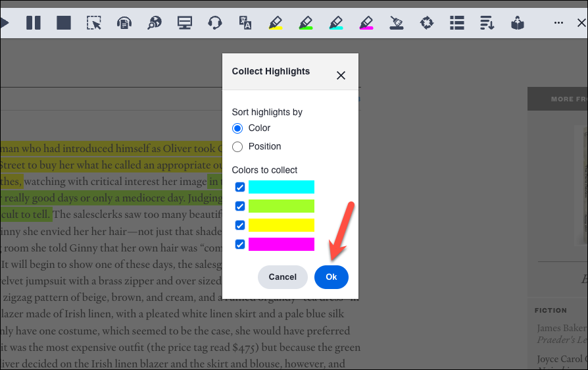Screen dimensions: 588x370
Task: Uncheck the yellow color checkbox
Action: point(240,225)
